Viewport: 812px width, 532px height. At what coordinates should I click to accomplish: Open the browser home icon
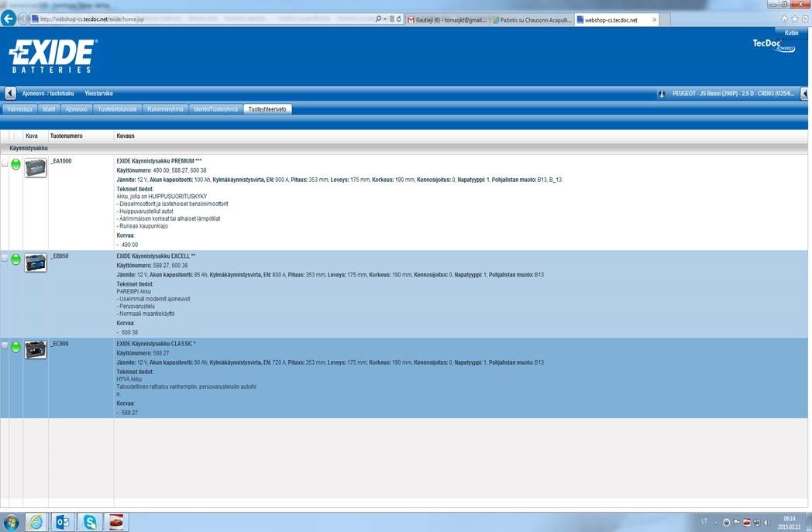point(784,19)
